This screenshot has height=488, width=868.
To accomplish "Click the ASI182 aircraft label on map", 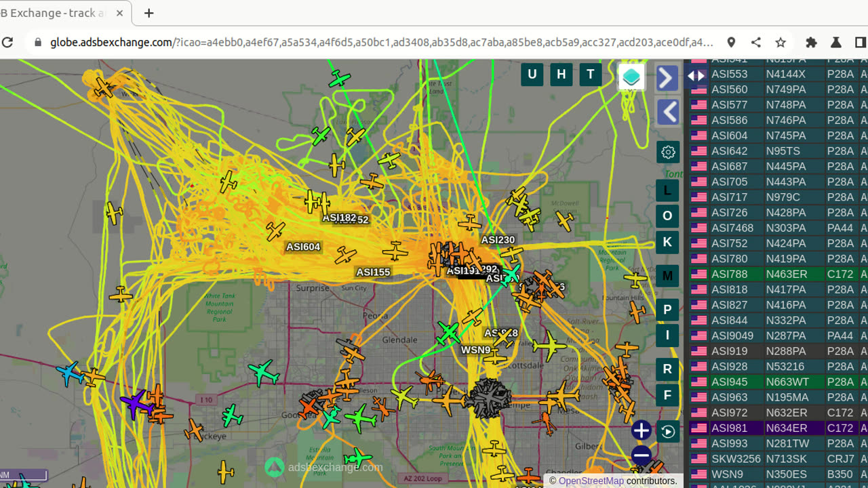I will coord(339,218).
